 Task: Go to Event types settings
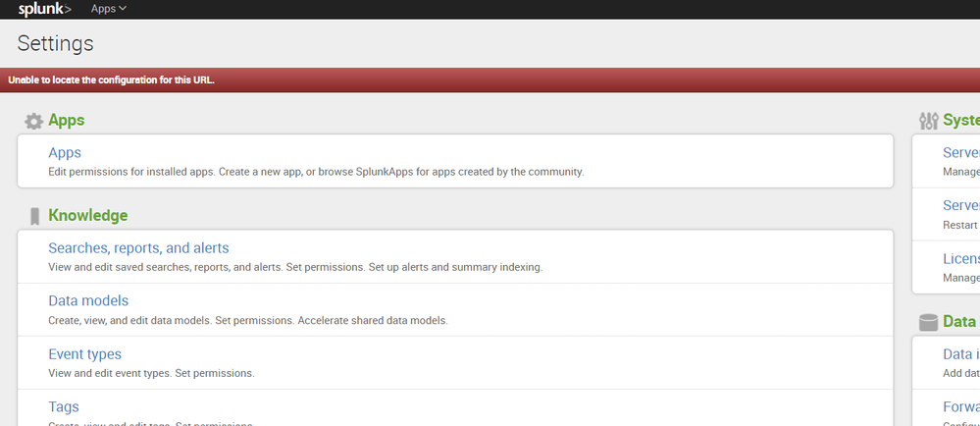(x=84, y=354)
